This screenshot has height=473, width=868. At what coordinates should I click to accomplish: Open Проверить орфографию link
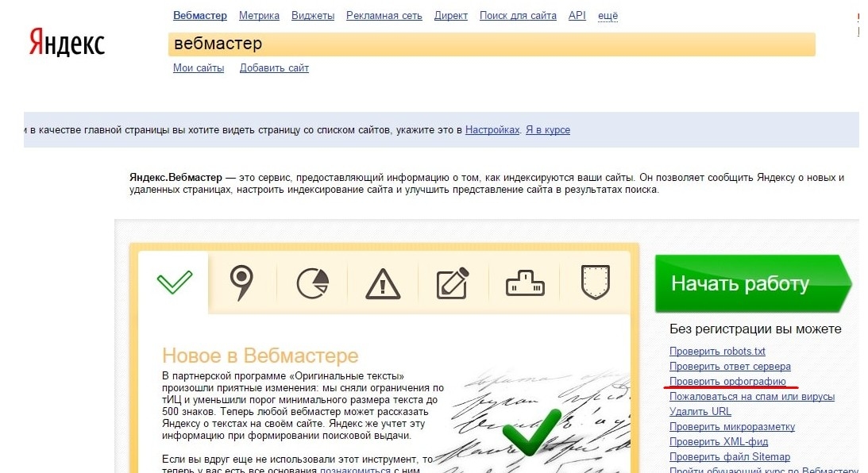727,381
